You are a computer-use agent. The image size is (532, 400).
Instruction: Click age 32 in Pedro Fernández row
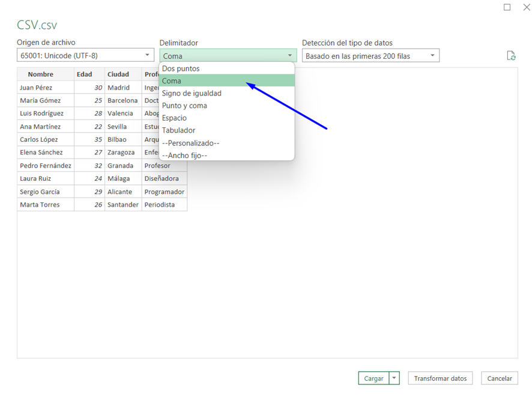tap(89, 166)
